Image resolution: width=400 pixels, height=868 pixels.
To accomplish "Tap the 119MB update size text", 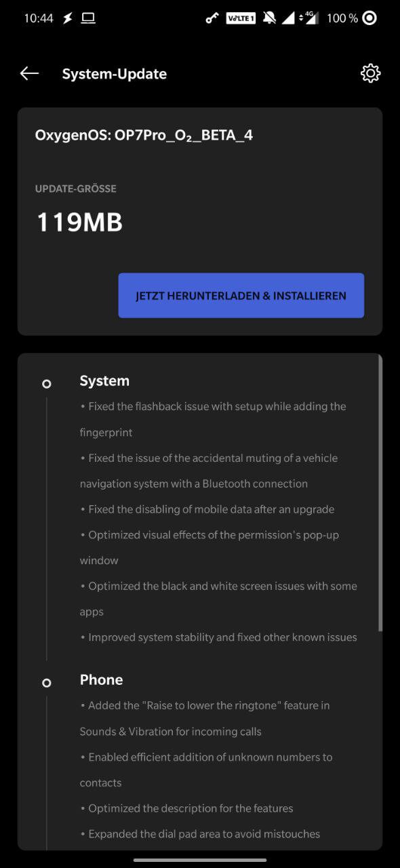I will click(x=79, y=222).
